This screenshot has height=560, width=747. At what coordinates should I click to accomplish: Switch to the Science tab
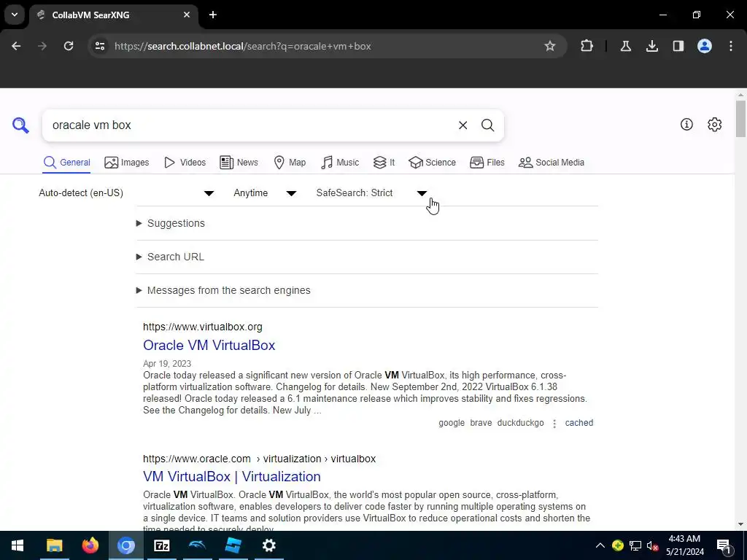[x=432, y=163]
